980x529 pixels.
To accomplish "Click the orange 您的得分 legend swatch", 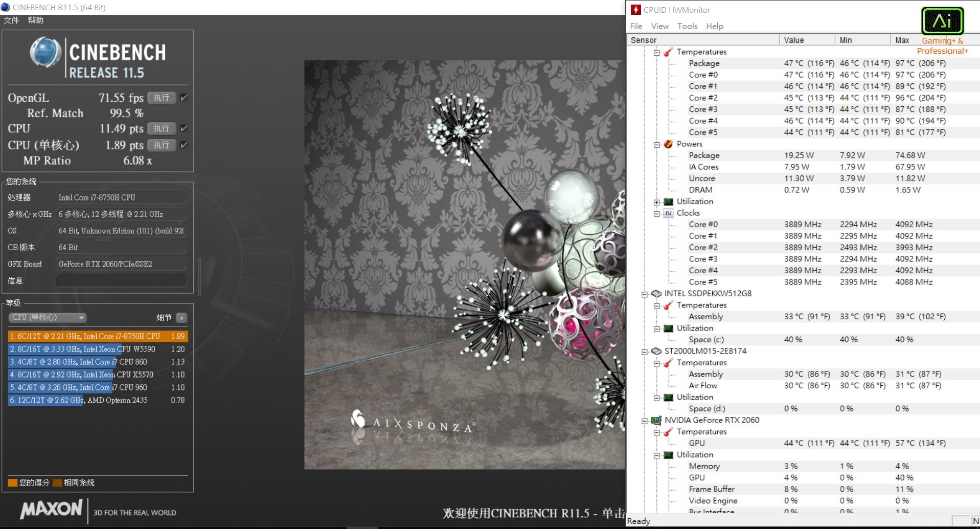I will click(13, 482).
